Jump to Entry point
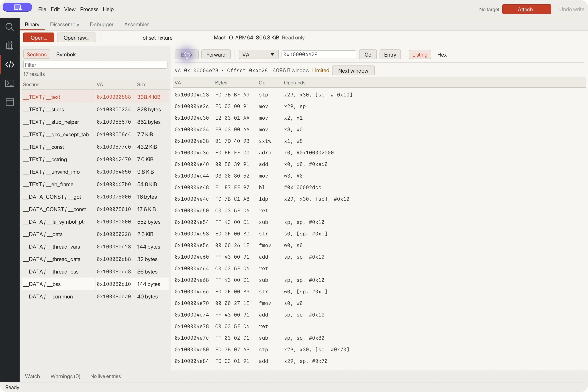The height and width of the screenshot is (392, 588). coord(390,55)
